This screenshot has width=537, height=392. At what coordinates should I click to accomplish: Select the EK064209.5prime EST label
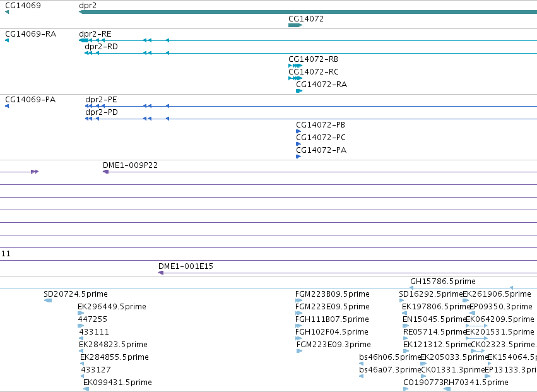pyautogui.click(x=500, y=319)
